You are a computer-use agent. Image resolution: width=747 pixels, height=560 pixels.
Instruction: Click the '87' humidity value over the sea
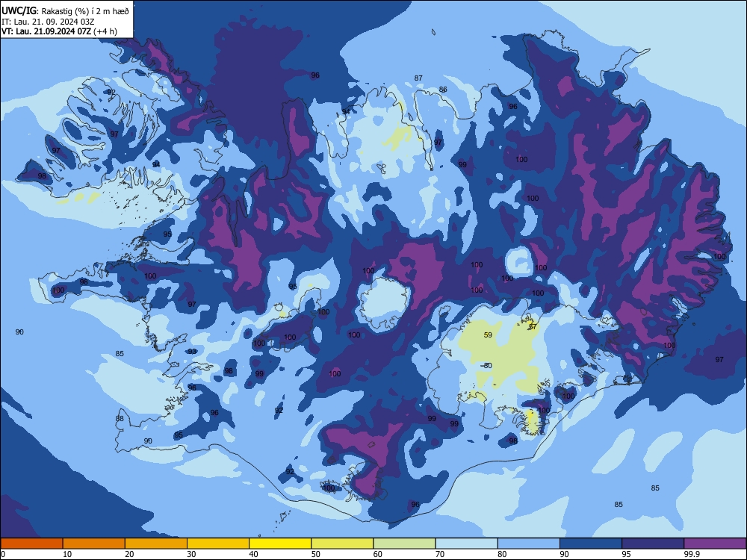418,78
